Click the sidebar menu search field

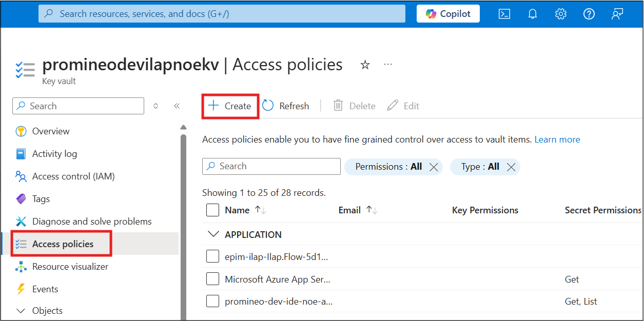coord(78,106)
